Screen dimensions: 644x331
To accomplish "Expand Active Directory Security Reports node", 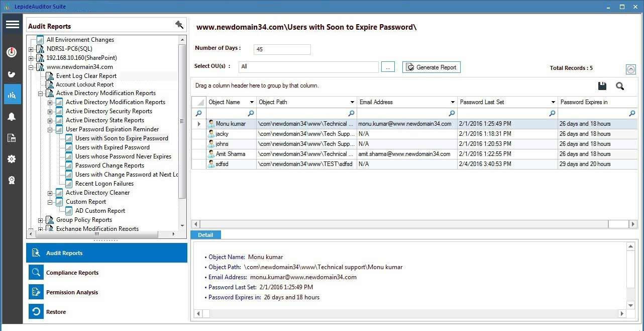I will [x=50, y=111].
